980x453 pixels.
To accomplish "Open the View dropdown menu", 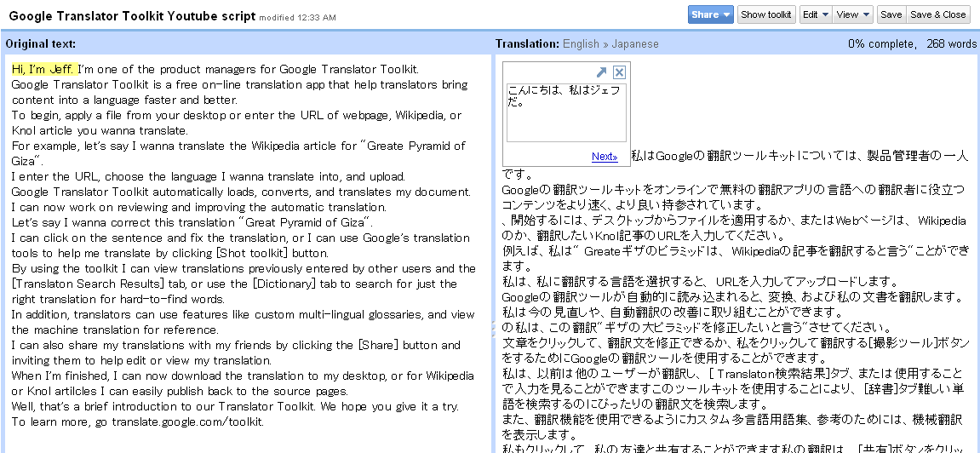I will tap(853, 14).
